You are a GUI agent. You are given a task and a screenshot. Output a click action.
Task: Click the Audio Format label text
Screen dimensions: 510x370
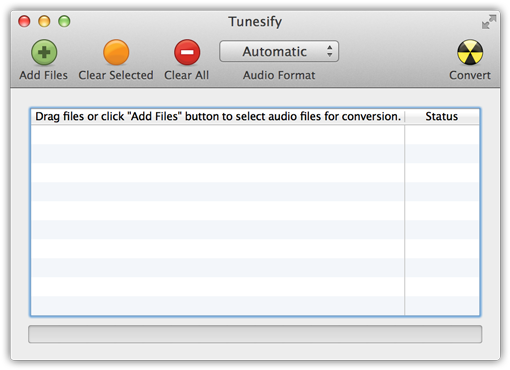pyautogui.click(x=279, y=75)
